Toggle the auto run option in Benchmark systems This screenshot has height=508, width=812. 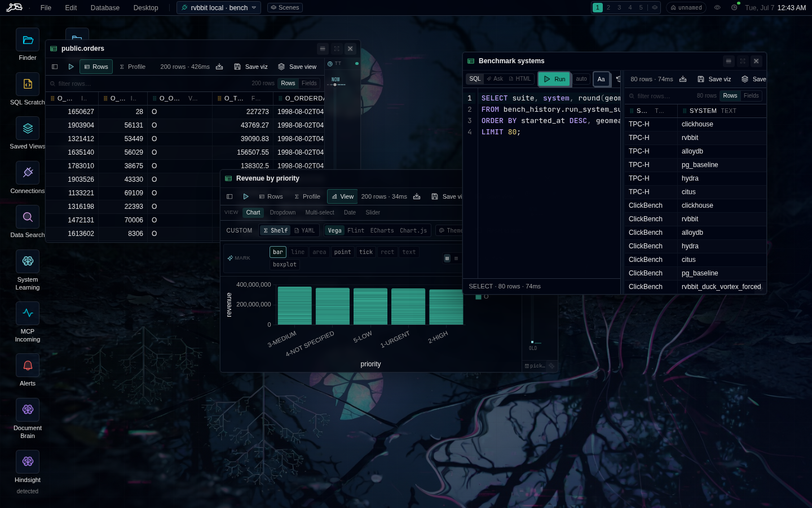(x=581, y=79)
